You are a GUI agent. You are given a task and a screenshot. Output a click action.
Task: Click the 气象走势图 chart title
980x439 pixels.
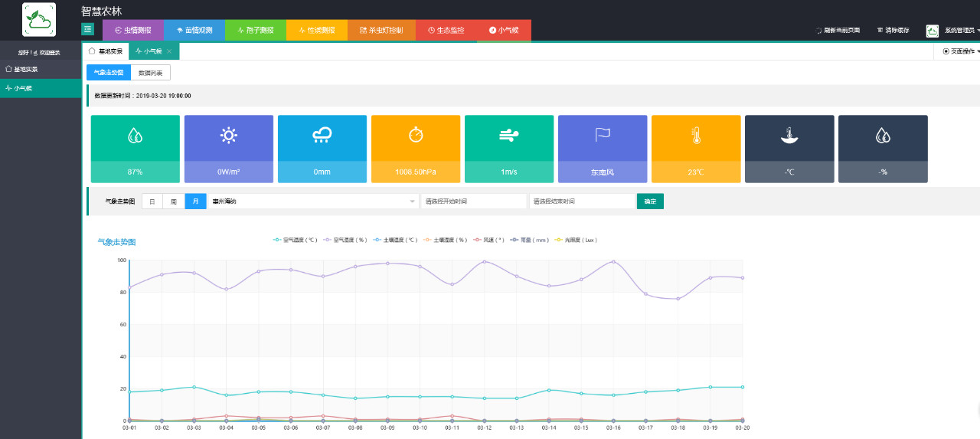click(116, 242)
